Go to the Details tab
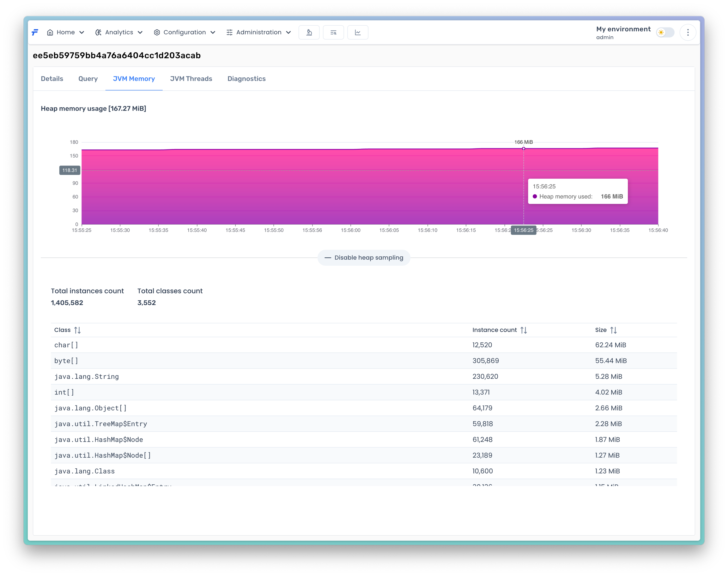728x576 pixels. 52,79
